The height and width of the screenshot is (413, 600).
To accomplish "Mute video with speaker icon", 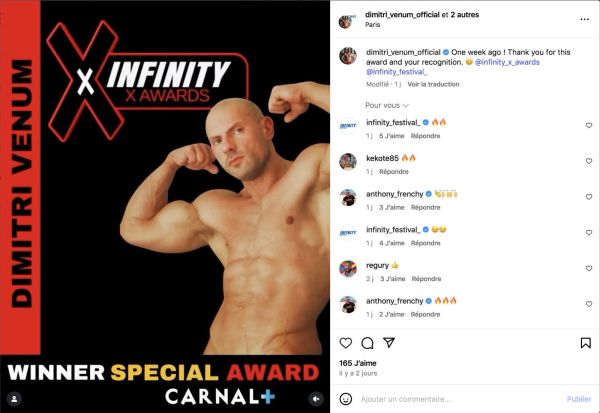I will tap(316, 399).
